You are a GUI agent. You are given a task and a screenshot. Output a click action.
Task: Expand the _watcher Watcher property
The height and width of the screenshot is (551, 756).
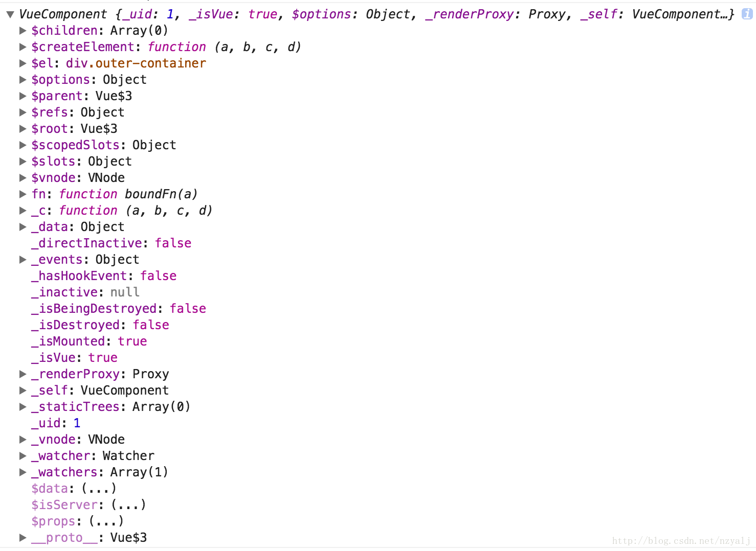(x=23, y=456)
